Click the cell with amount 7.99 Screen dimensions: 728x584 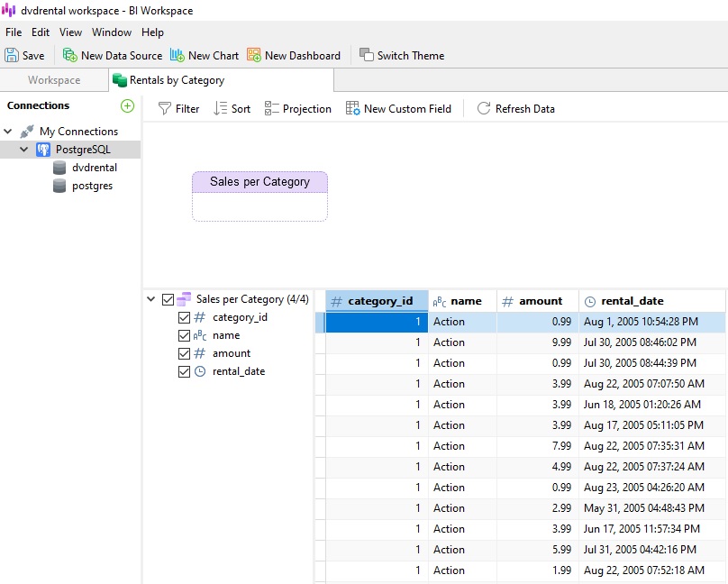(x=538, y=446)
